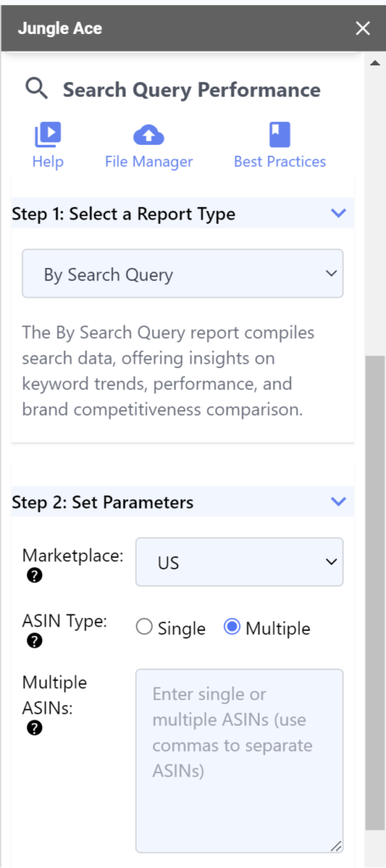This screenshot has width=386, height=868.
Task: Click Marketplace help question mark icon
Action: coord(34,576)
